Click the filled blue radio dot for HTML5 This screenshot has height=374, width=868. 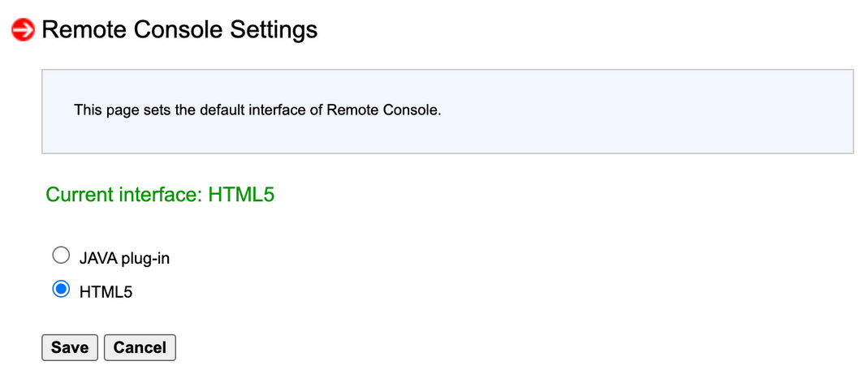(x=61, y=290)
